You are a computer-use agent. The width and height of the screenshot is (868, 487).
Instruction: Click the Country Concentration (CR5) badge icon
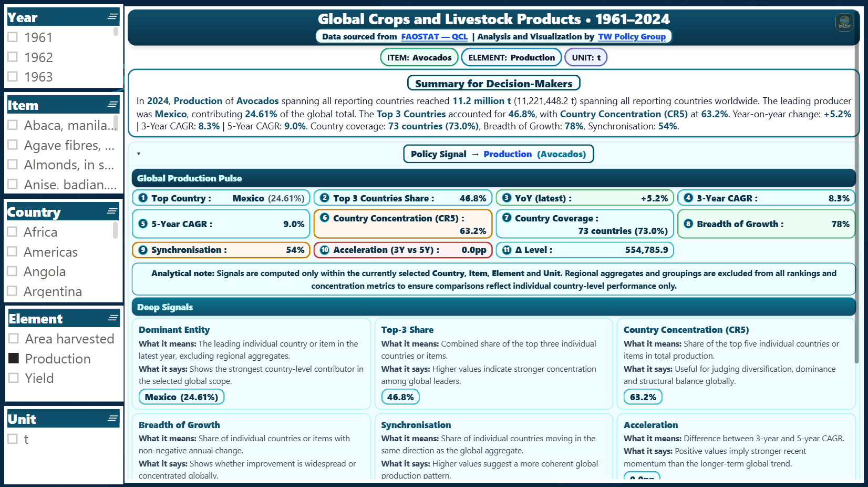(x=324, y=218)
